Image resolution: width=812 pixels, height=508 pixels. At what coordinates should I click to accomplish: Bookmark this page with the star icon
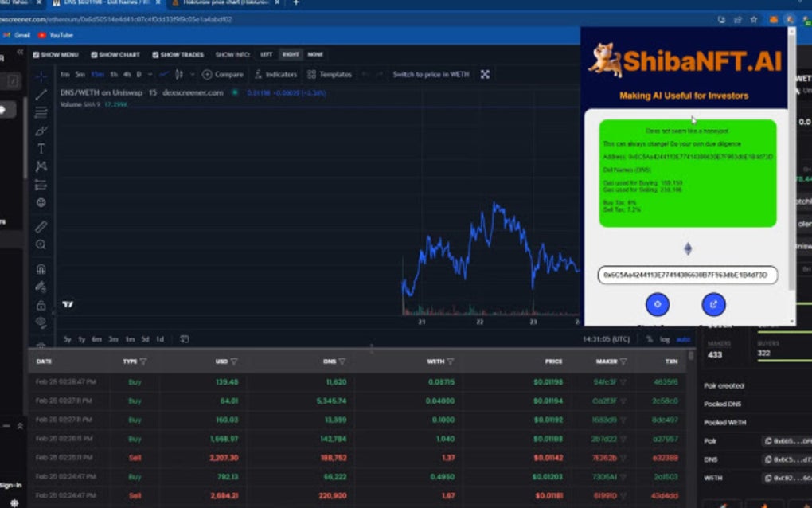tap(754, 20)
